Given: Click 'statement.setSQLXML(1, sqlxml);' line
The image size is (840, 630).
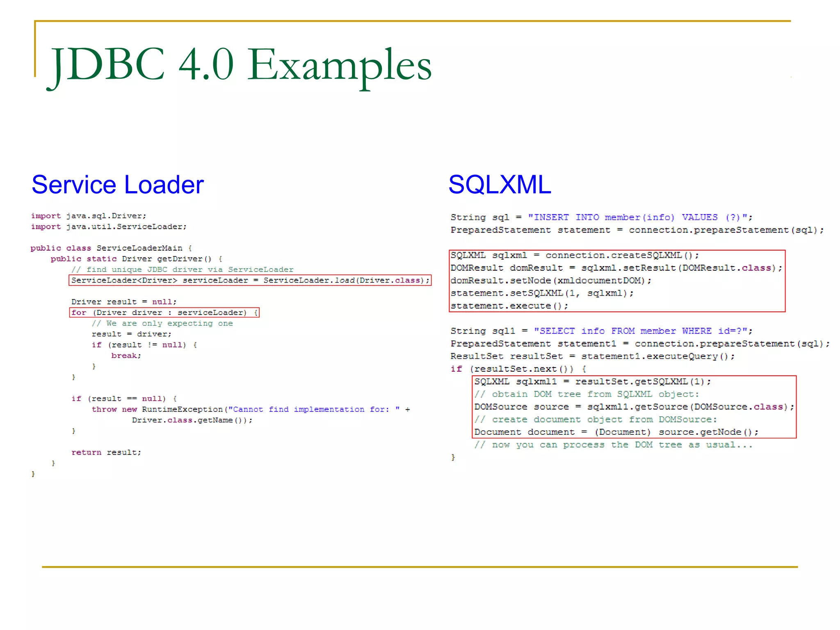Looking at the screenshot, I should pyautogui.click(x=542, y=293).
